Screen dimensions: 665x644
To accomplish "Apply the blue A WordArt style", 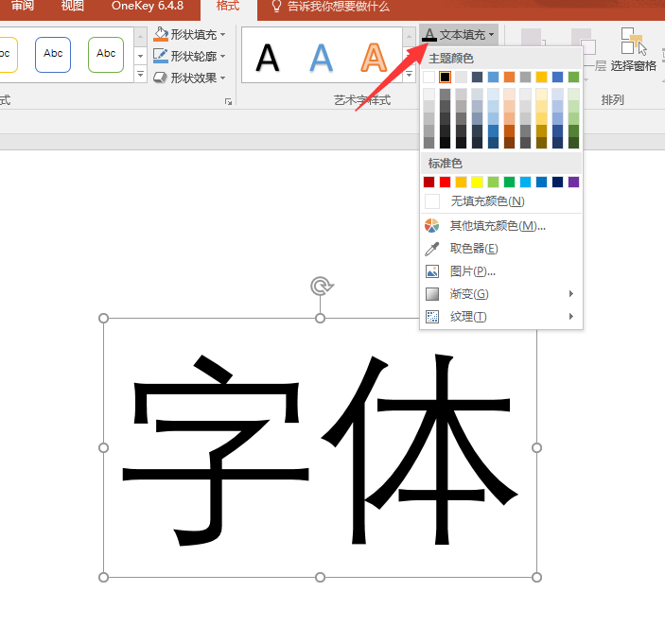I will pyautogui.click(x=321, y=58).
